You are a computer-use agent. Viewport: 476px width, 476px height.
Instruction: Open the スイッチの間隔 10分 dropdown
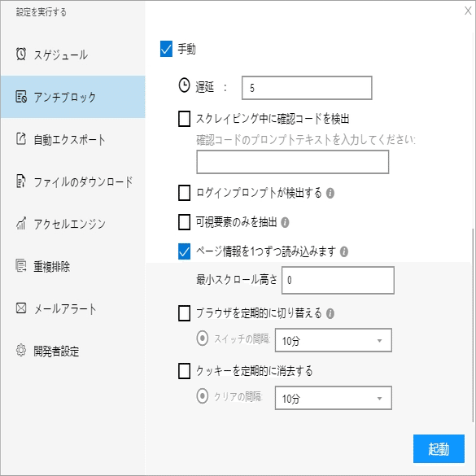click(x=334, y=340)
